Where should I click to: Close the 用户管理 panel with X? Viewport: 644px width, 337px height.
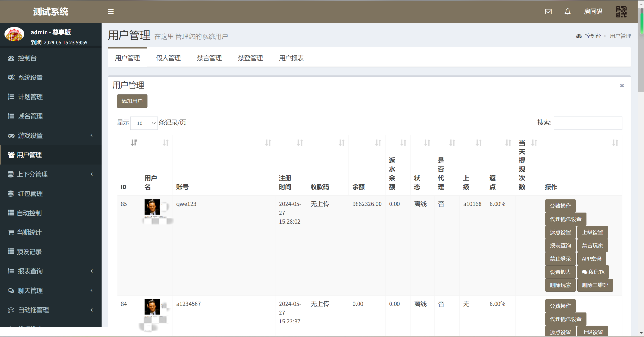[x=622, y=86]
